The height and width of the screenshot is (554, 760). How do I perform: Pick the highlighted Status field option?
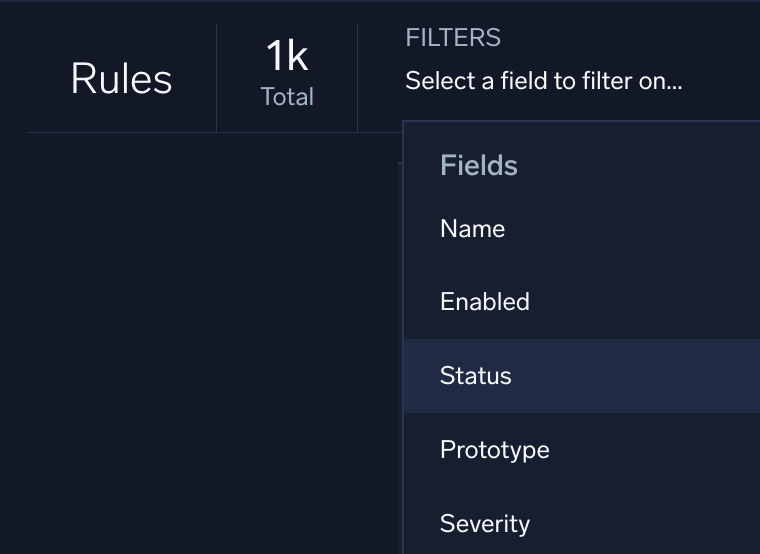pos(475,376)
